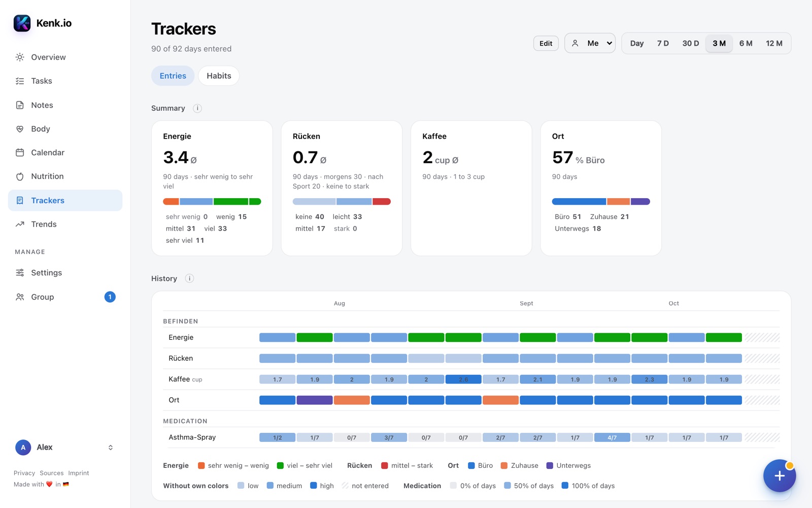Click the sehr wenig – wenig orange swatch

coord(201,465)
